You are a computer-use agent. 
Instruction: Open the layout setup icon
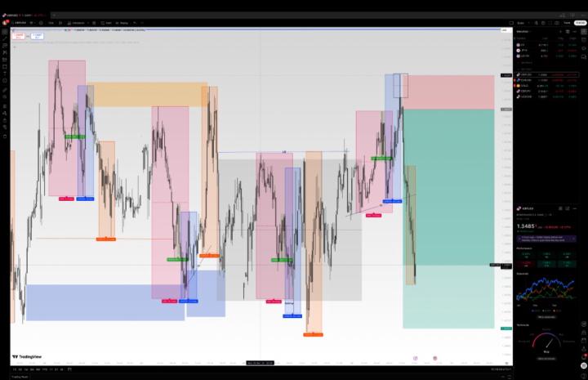[511, 23]
